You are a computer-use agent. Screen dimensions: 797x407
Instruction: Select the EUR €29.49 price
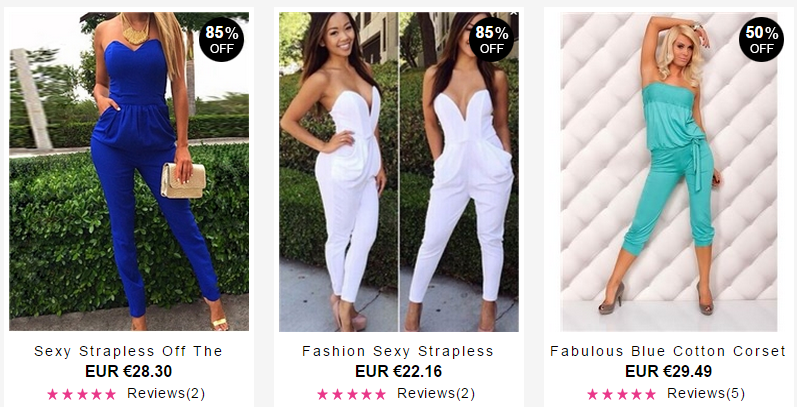pyautogui.click(x=668, y=371)
